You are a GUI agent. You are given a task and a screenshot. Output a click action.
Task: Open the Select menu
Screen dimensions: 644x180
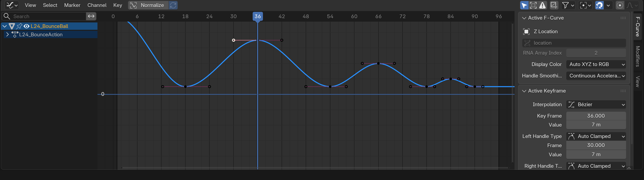[x=50, y=5]
